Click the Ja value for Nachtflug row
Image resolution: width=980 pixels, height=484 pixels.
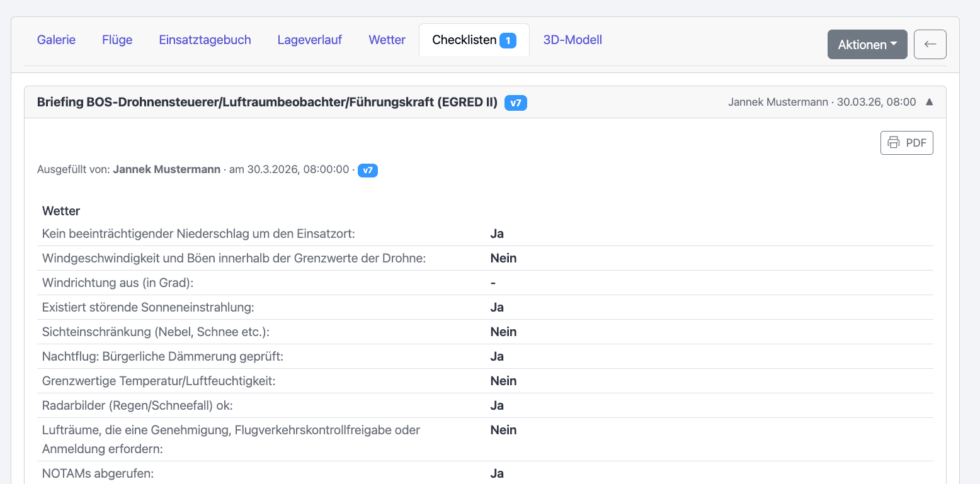(497, 356)
